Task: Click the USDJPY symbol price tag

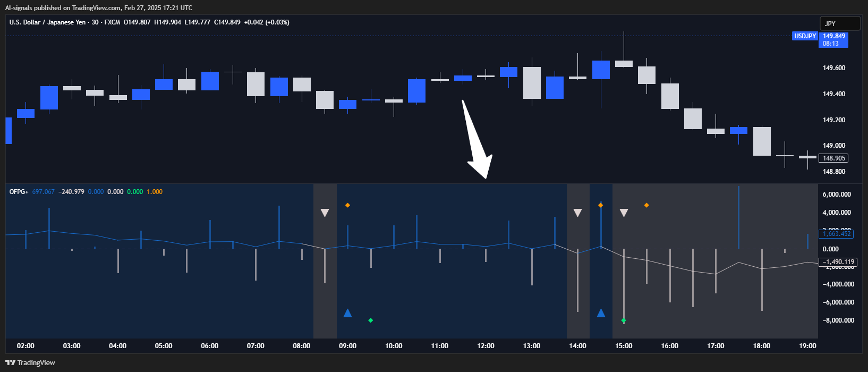Action: [x=805, y=36]
